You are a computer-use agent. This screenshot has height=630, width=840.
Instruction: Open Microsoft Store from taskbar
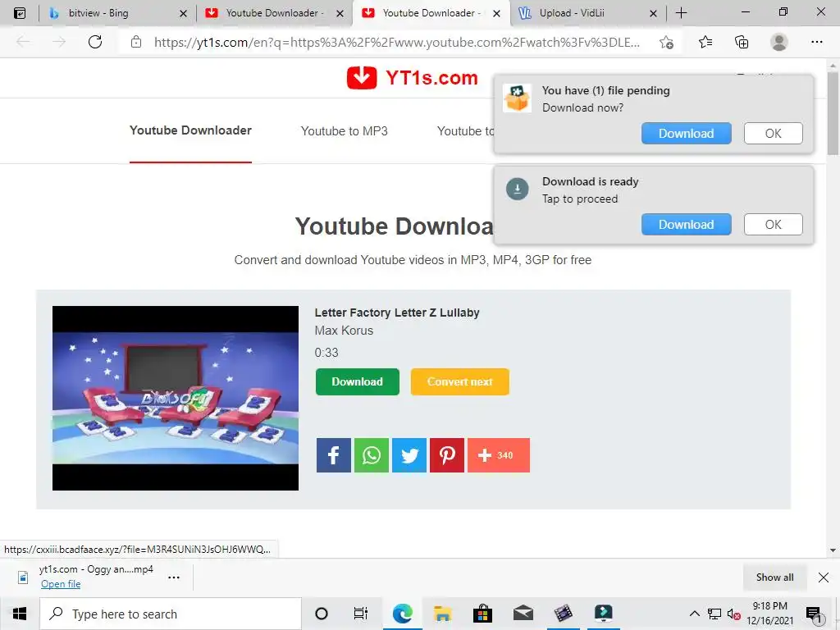(482, 614)
